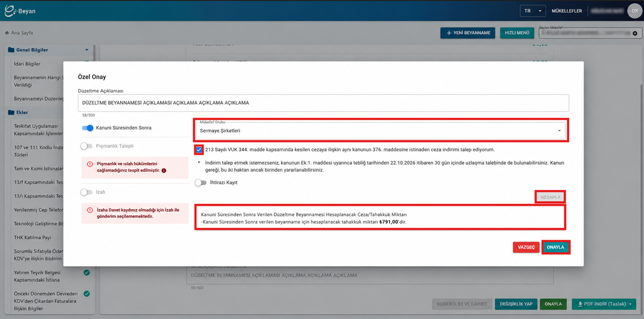Image resolution: width=644 pixels, height=319 pixels.
Task: Open MÜKELLEFLER menu in header
Action: [x=567, y=11]
